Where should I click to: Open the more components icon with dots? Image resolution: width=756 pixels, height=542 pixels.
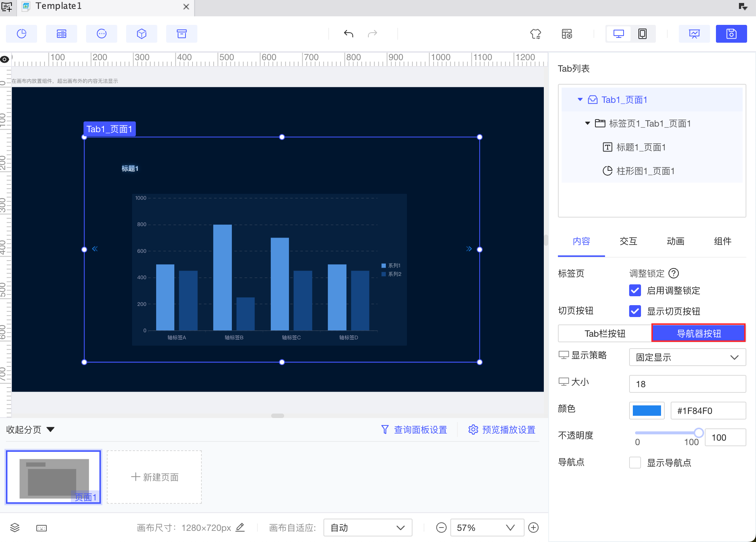[x=102, y=34]
